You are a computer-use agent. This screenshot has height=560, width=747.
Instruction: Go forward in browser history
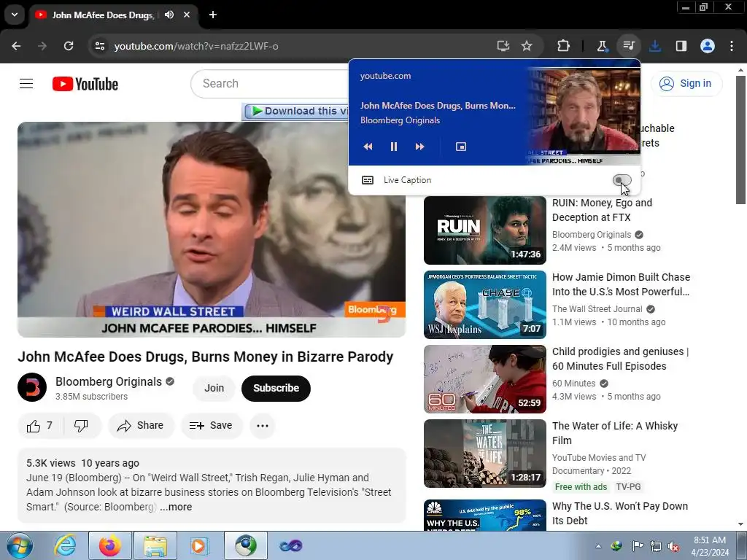[42, 46]
